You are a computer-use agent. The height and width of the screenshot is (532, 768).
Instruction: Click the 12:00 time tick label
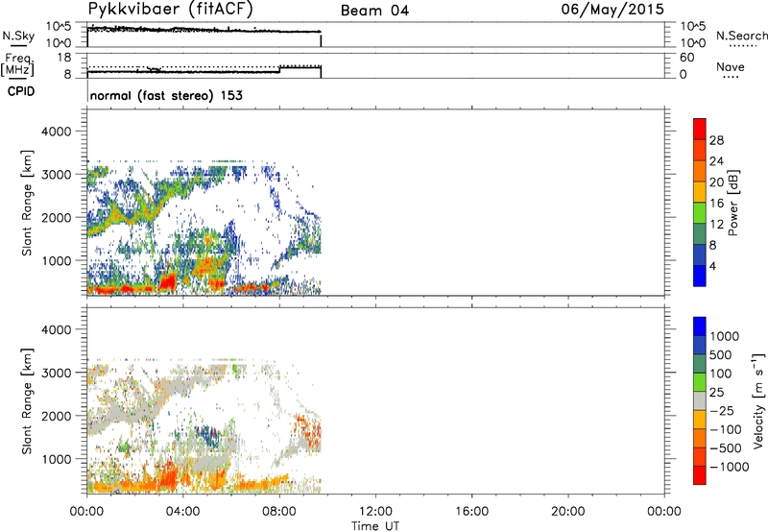pos(375,512)
